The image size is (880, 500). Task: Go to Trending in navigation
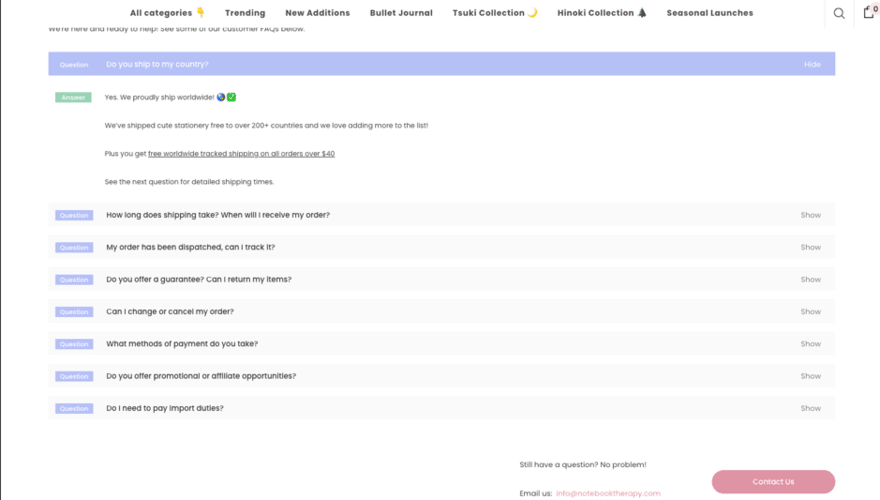pyautogui.click(x=245, y=13)
